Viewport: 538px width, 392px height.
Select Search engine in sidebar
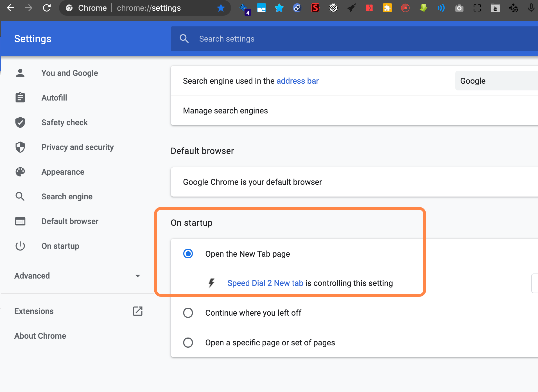(x=67, y=197)
